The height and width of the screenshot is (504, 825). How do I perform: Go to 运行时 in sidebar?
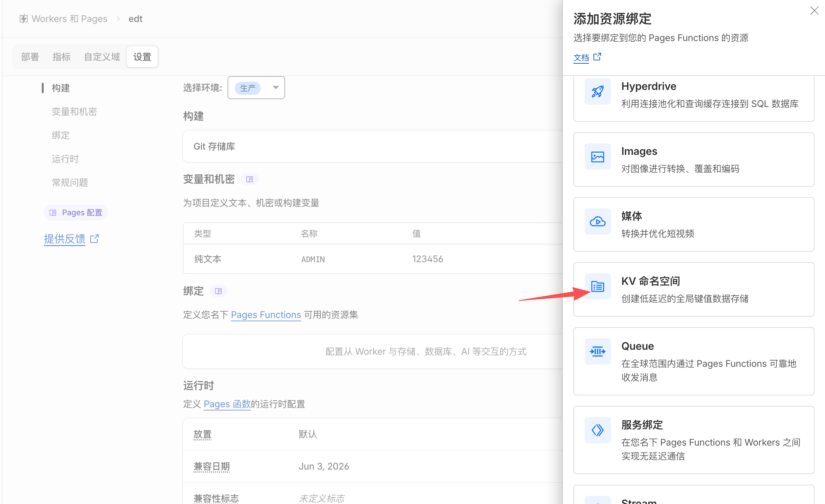(x=65, y=159)
